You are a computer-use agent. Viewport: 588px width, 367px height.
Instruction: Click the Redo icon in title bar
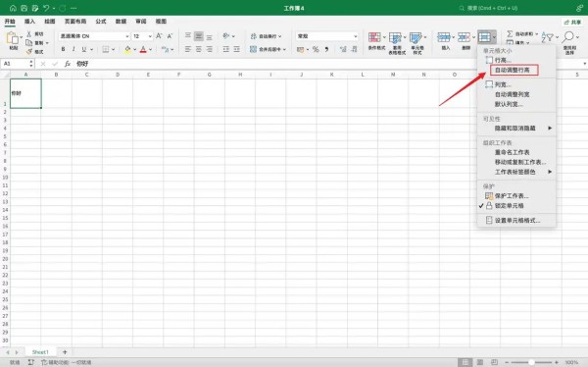pos(63,8)
